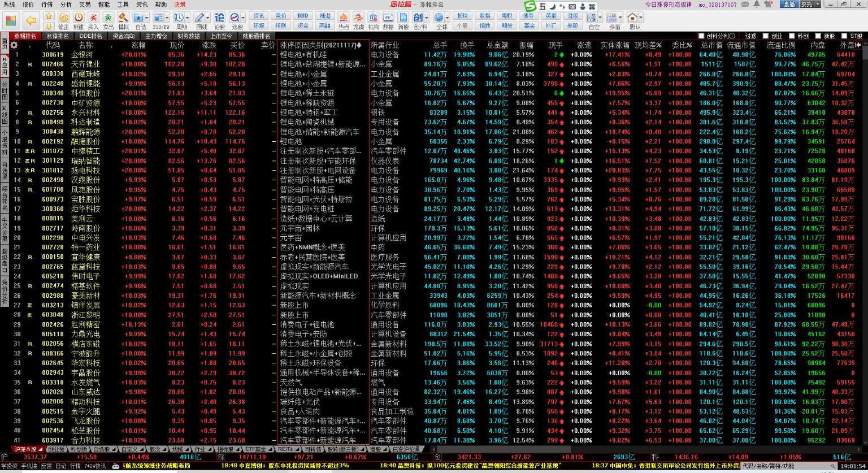Viewport: 868px width, 473px height.
Task: Click the 直播 button
Action: (x=789, y=4)
